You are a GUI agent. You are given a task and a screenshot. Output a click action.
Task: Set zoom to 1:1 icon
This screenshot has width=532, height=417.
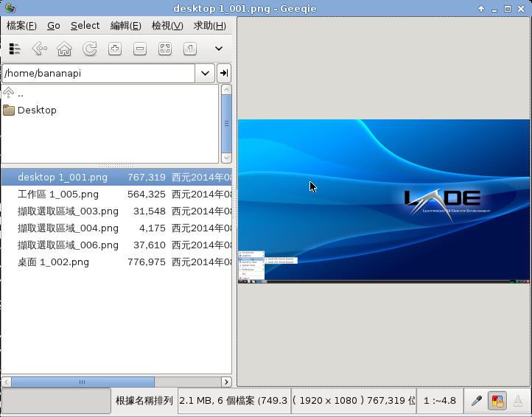[190, 49]
